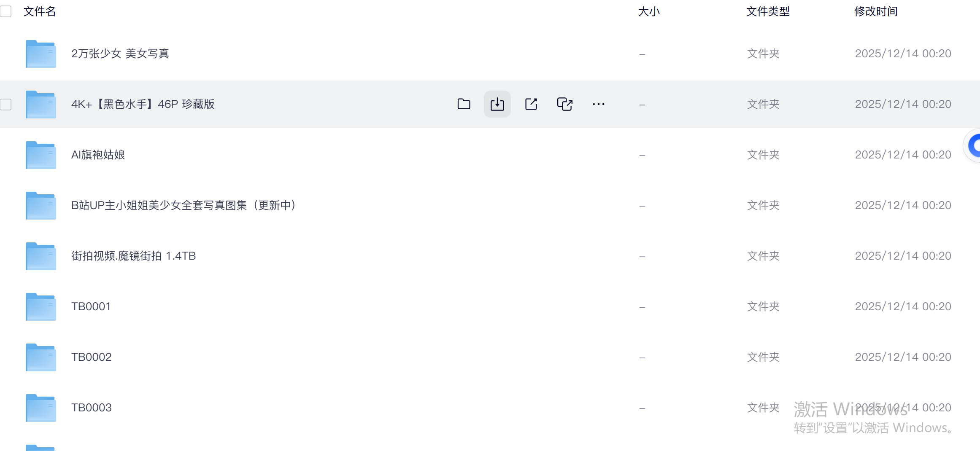
Task: Open the three-dot more options menu
Action: pyautogui.click(x=598, y=104)
